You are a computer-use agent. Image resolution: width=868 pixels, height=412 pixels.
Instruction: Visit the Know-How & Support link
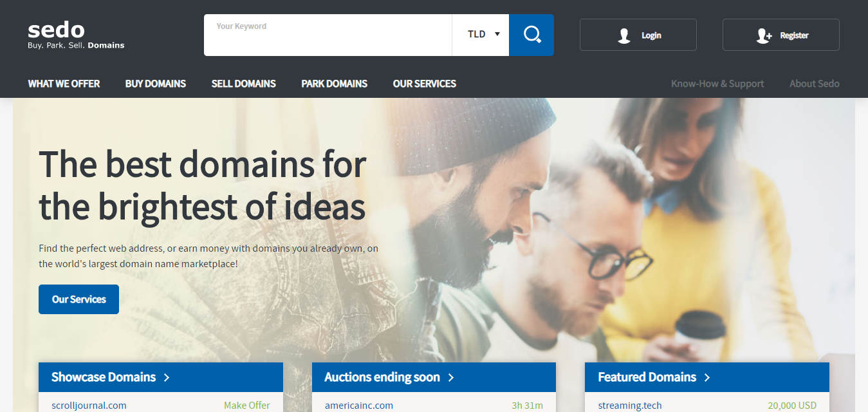coord(717,84)
